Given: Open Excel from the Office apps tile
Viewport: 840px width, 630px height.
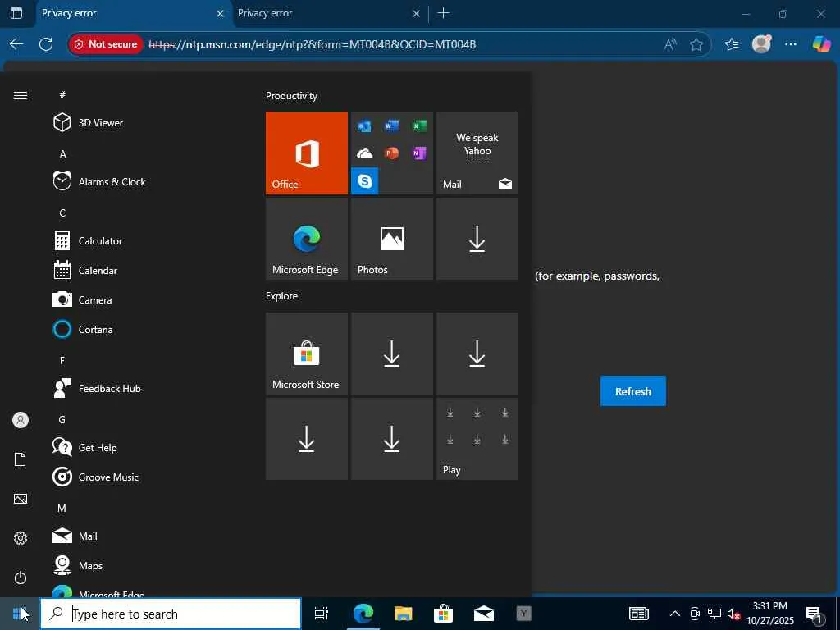Looking at the screenshot, I should [419, 126].
